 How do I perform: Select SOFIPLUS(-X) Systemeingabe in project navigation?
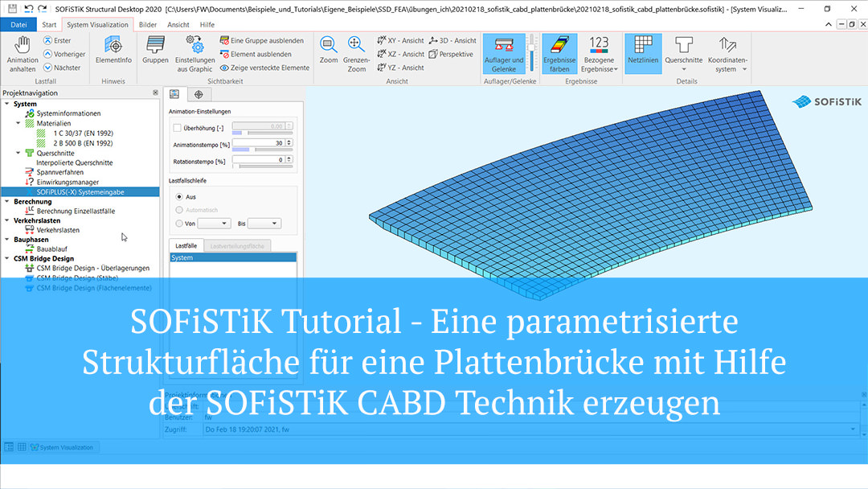tap(80, 191)
